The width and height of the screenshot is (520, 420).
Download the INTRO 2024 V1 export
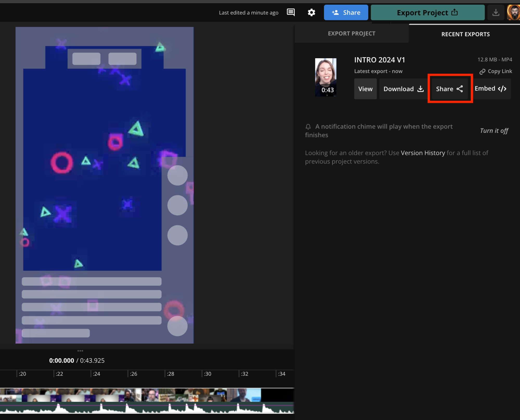(x=403, y=89)
